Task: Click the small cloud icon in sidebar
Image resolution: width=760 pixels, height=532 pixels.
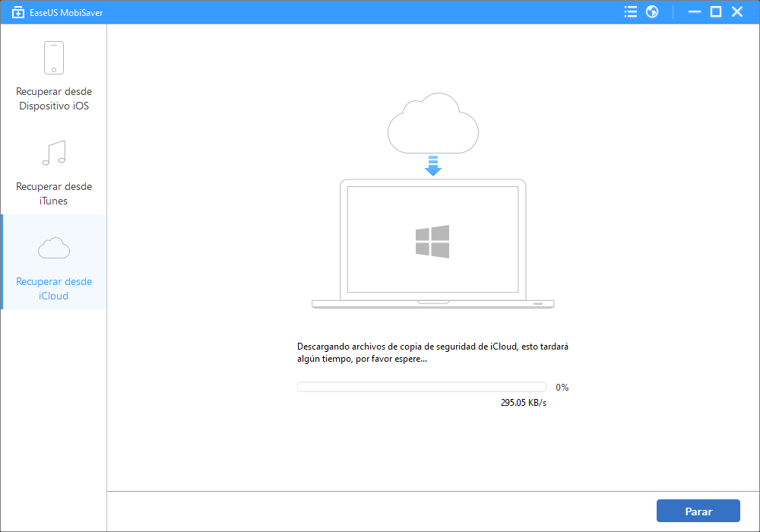Action: [53, 248]
